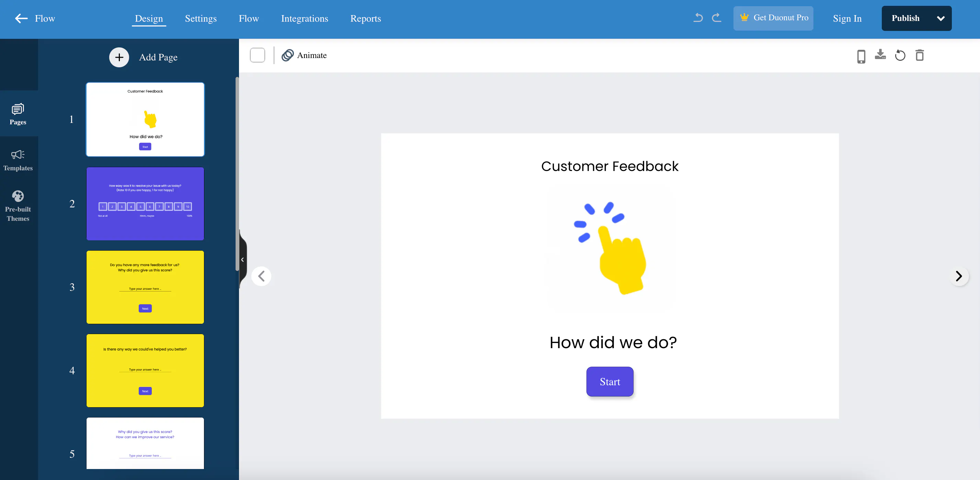Viewport: 980px width, 480px height.
Task: Select page 3 more feedback thumbnail
Action: coord(145,287)
